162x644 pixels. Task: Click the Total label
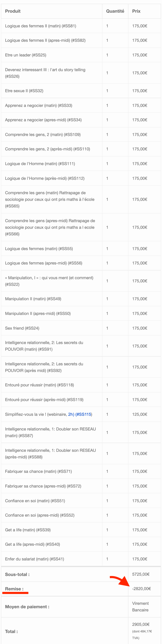coord(11,631)
